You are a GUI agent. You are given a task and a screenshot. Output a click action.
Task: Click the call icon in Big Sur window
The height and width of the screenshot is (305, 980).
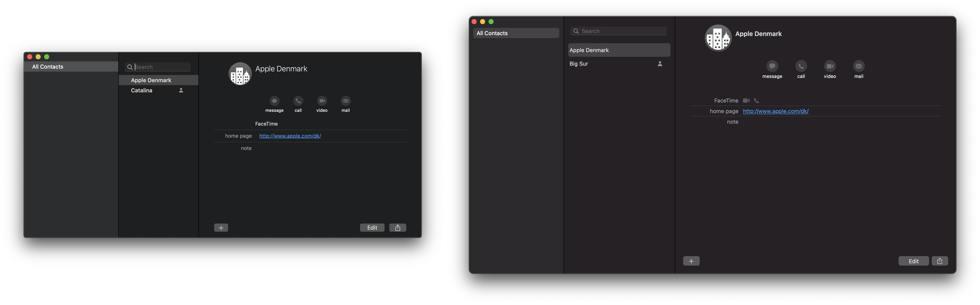click(x=801, y=66)
